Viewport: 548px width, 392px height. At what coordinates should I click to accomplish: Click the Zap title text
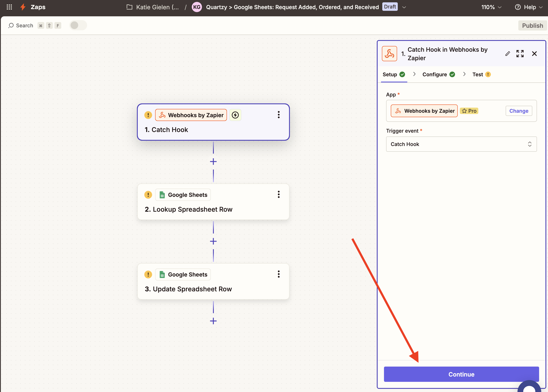pyautogui.click(x=292, y=7)
